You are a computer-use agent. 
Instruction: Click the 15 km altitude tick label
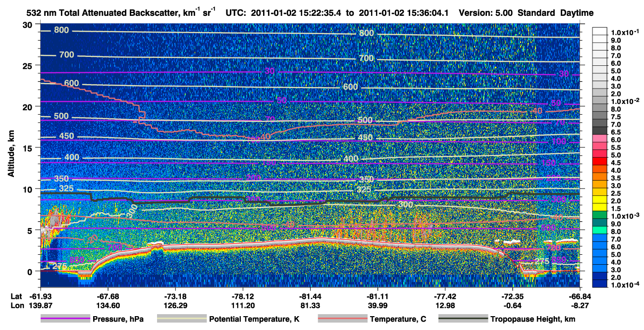28,148
